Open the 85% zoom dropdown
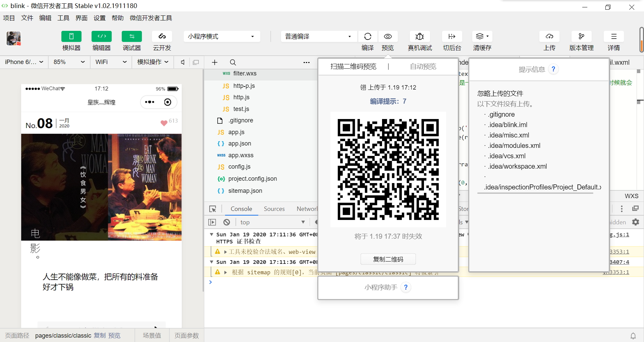Viewport: 644px width, 342px height. click(69, 62)
